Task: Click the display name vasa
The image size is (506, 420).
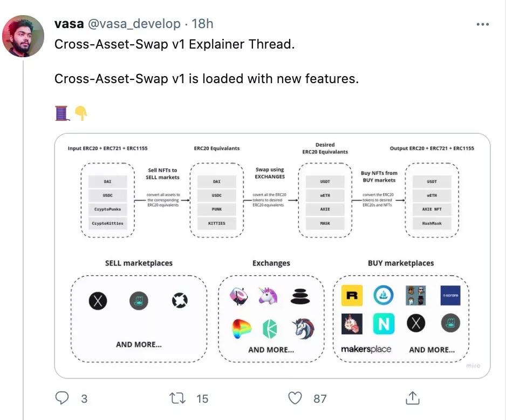Action: pyautogui.click(x=69, y=24)
